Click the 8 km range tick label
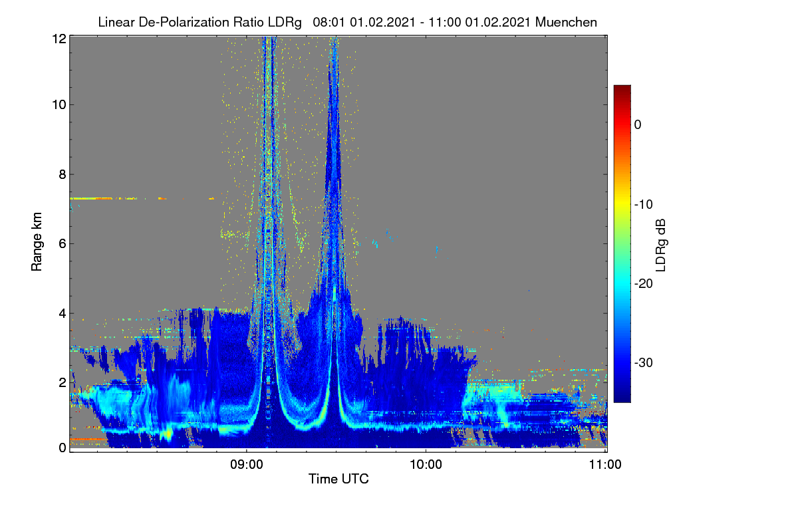798x532 pixels. click(x=63, y=175)
